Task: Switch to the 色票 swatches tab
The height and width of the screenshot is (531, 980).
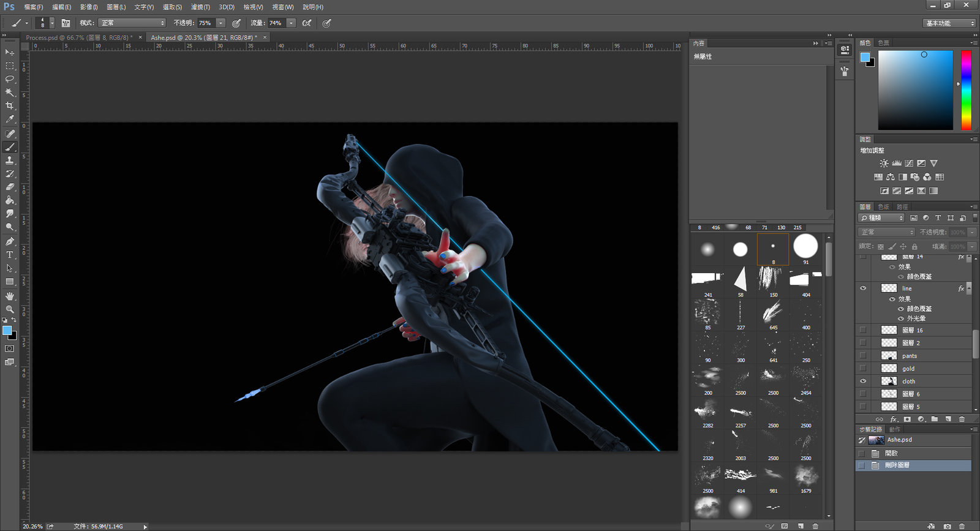Action: (x=883, y=43)
